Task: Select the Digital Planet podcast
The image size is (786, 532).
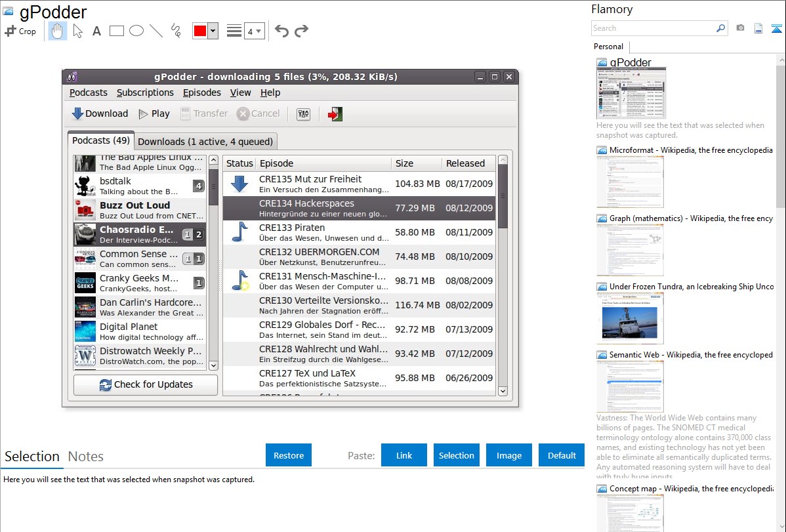Action: tap(140, 331)
